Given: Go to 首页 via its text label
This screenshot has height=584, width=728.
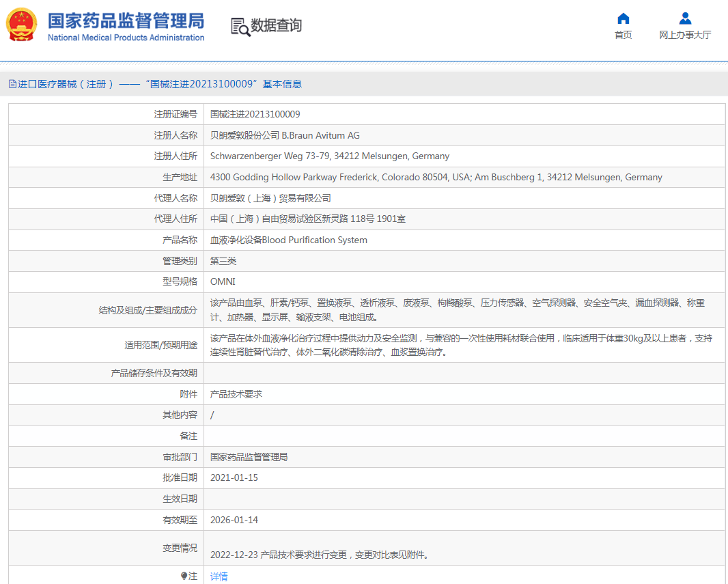Looking at the screenshot, I should (x=623, y=36).
